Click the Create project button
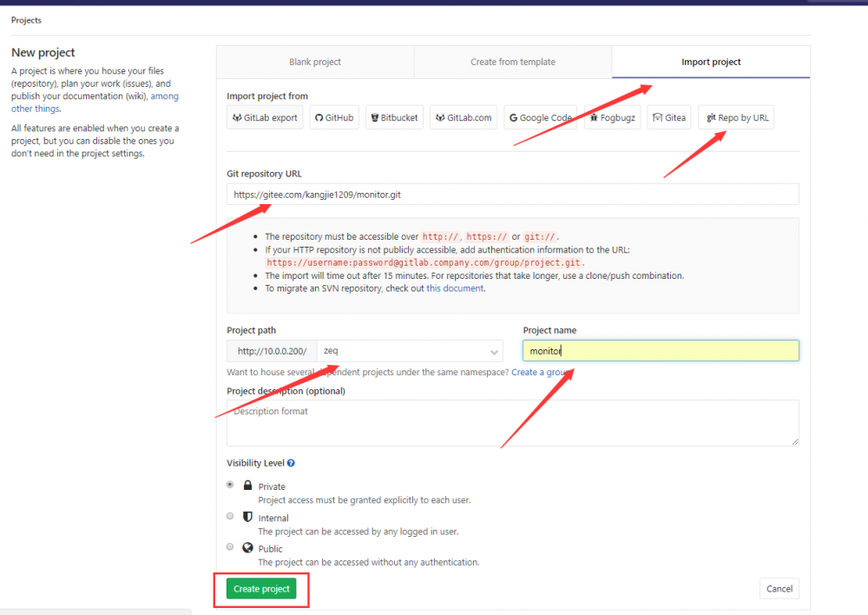 coord(261,589)
